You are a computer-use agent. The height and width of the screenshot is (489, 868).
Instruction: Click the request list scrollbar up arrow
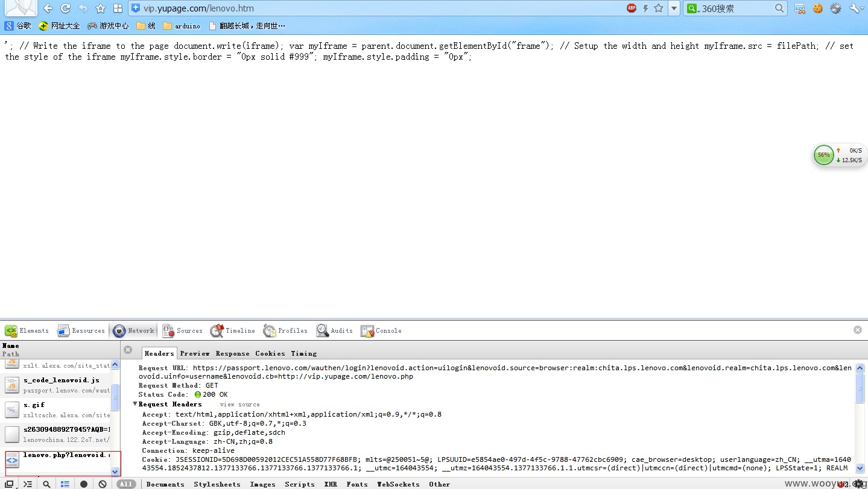(x=115, y=365)
